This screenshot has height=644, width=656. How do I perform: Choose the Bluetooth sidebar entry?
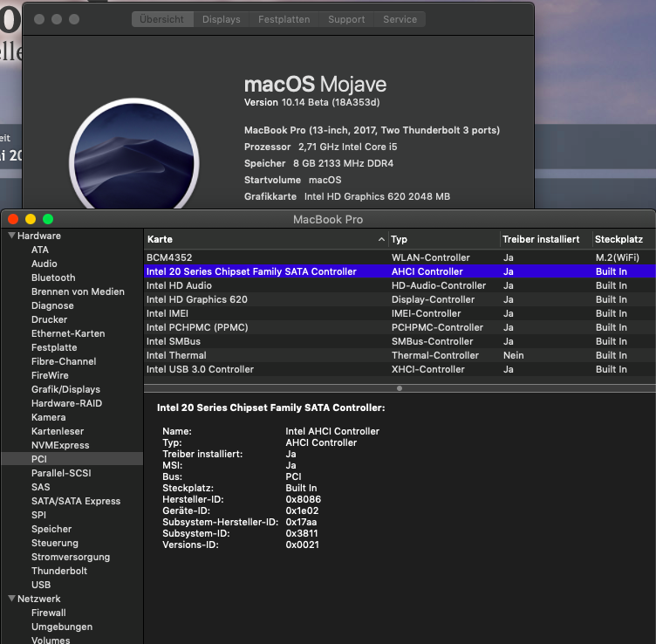[53, 277]
